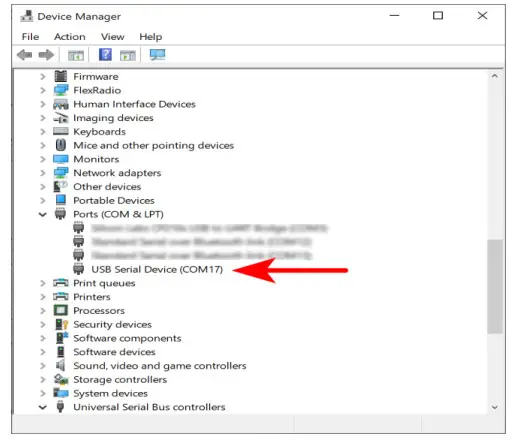Open the View menu
The width and height of the screenshot is (515, 440).
click(113, 37)
